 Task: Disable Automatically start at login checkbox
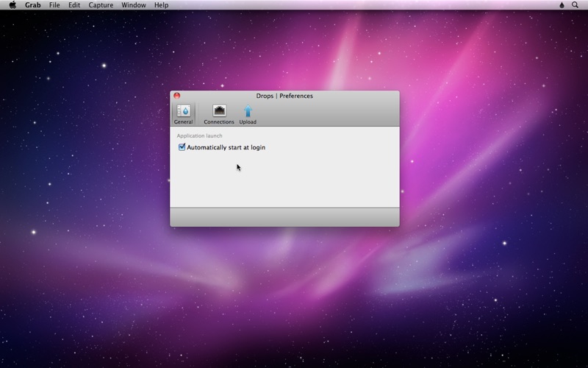(x=182, y=147)
